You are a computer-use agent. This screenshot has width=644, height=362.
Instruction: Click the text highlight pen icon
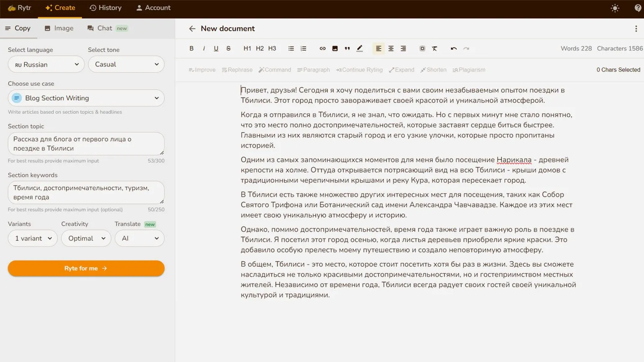pos(360,48)
